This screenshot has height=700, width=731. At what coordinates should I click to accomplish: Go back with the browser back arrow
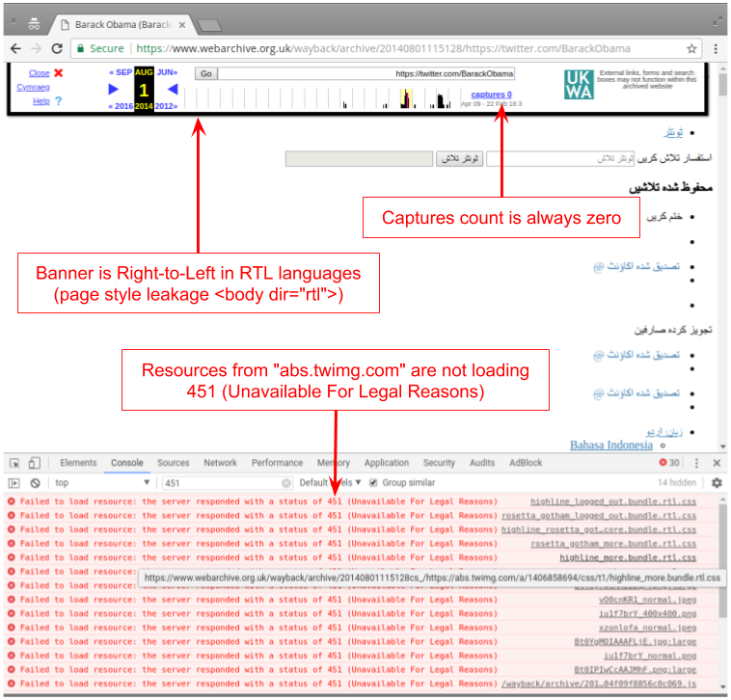pos(15,48)
